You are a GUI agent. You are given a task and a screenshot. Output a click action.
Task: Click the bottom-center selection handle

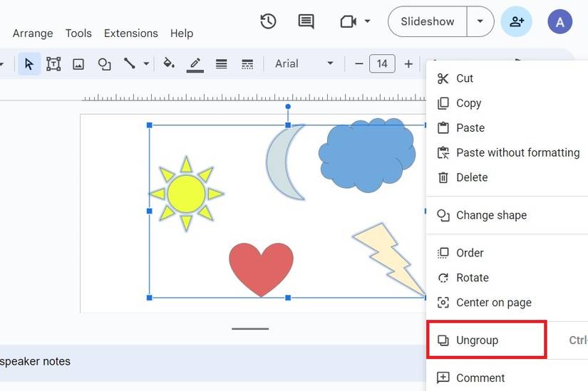tap(288, 298)
